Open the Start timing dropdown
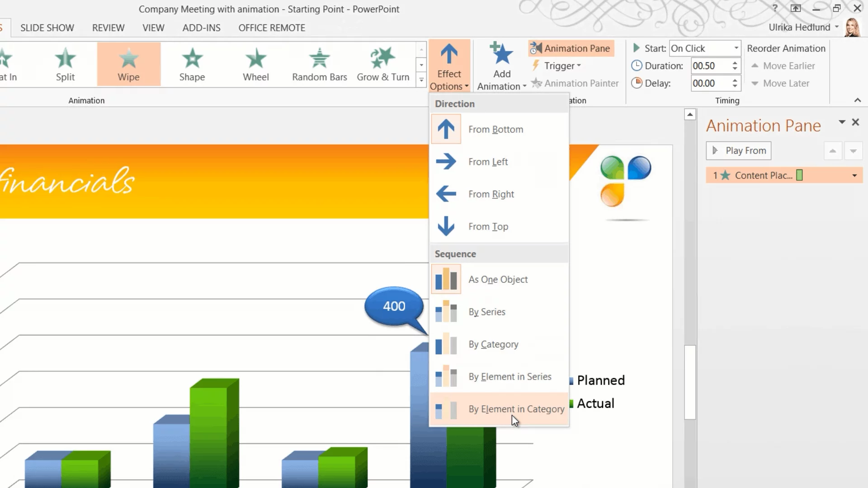The image size is (868, 488). point(736,48)
